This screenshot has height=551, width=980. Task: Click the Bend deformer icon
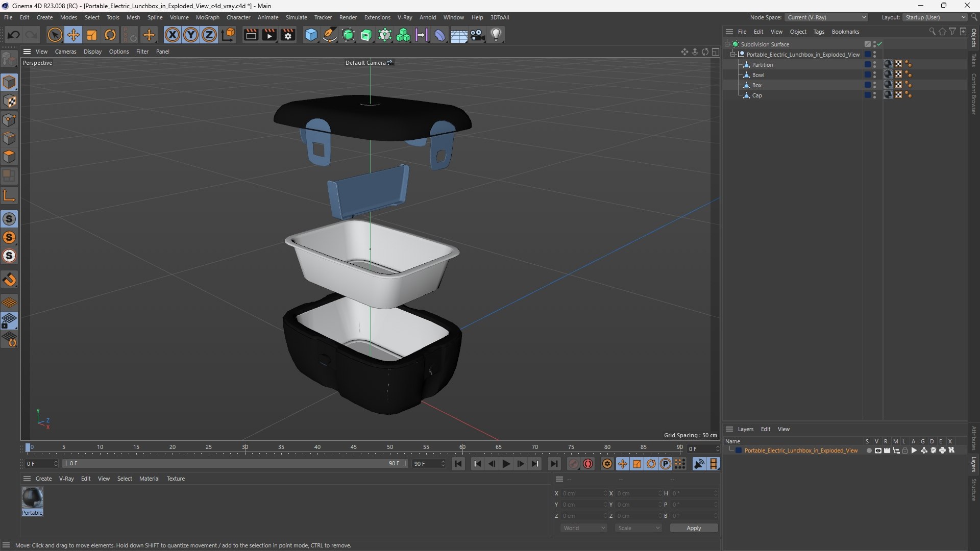pyautogui.click(x=440, y=35)
